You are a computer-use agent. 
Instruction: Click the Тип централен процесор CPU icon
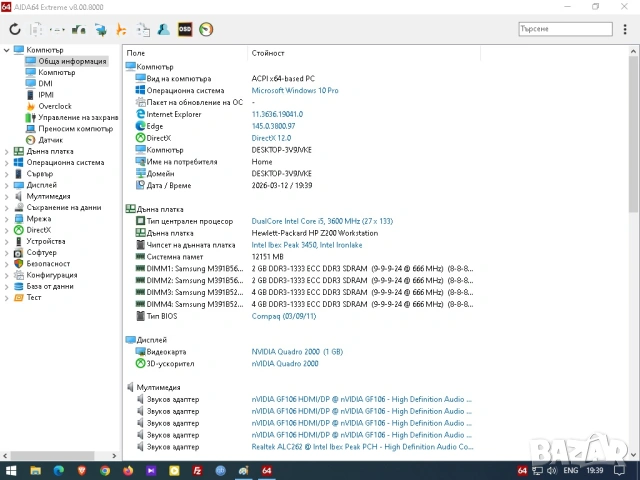point(140,221)
